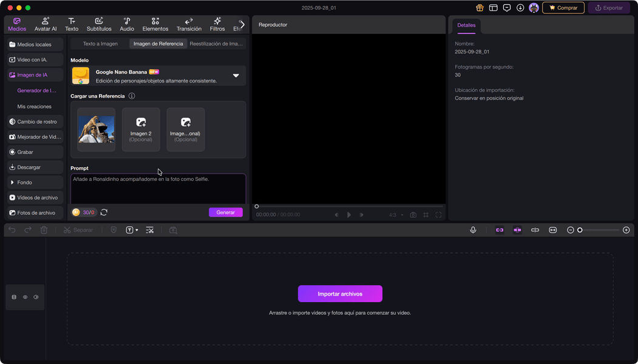Enter fullscreen from the player controls
Screen dimensions: 638x364
point(438,215)
